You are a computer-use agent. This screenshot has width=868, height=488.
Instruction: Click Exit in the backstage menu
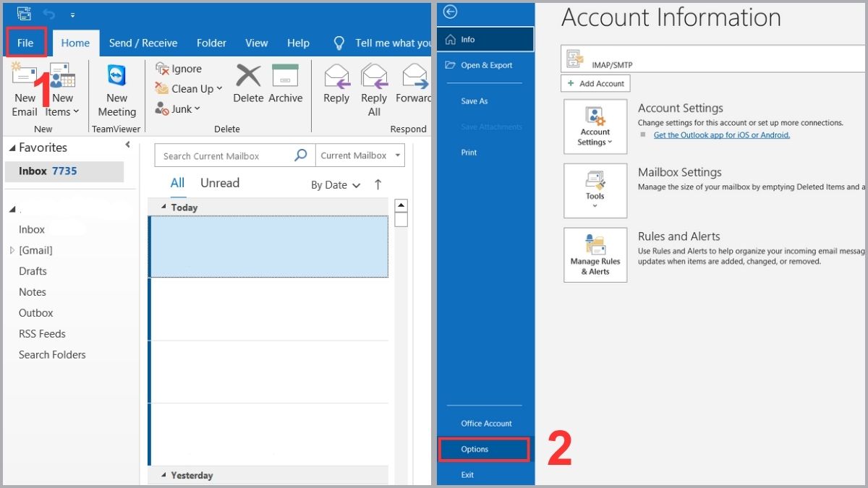click(x=467, y=475)
